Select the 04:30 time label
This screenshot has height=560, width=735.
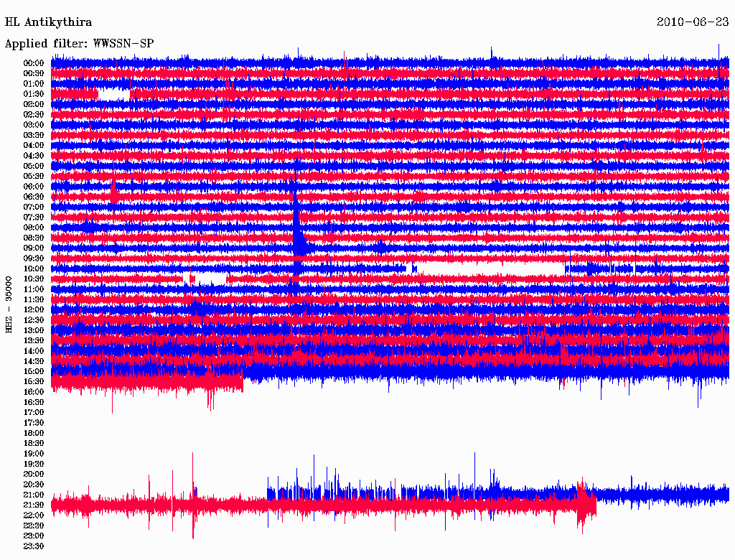[x=34, y=156]
